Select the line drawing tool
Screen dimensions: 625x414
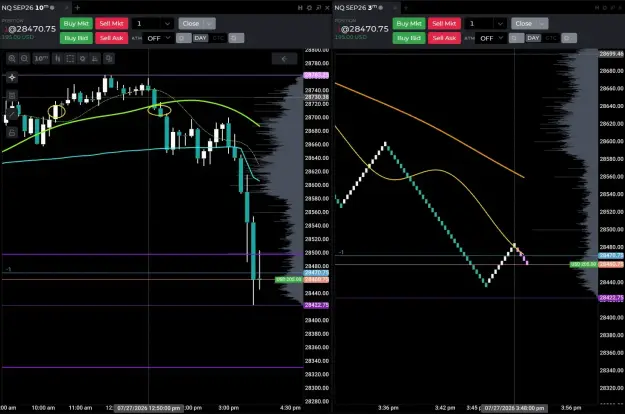[12, 114]
